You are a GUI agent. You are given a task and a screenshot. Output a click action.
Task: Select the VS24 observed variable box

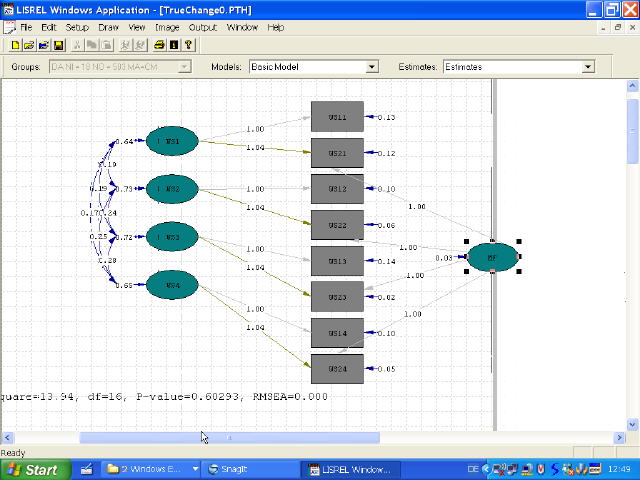[337, 368]
